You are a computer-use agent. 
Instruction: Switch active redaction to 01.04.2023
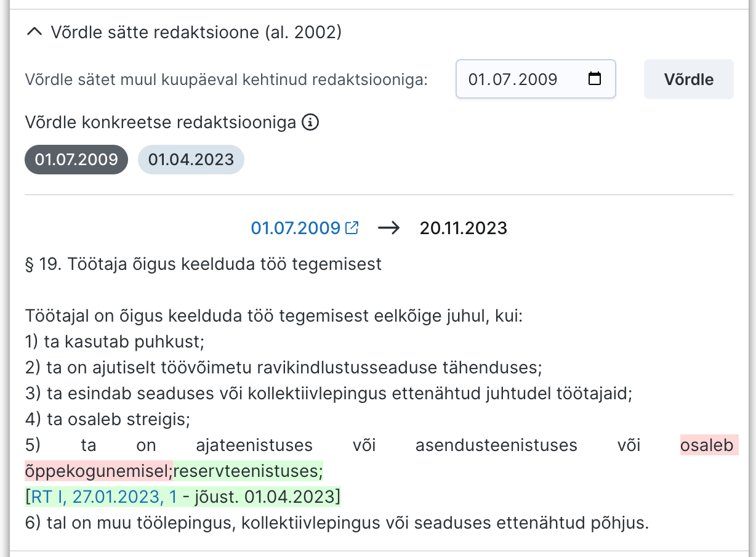click(191, 159)
